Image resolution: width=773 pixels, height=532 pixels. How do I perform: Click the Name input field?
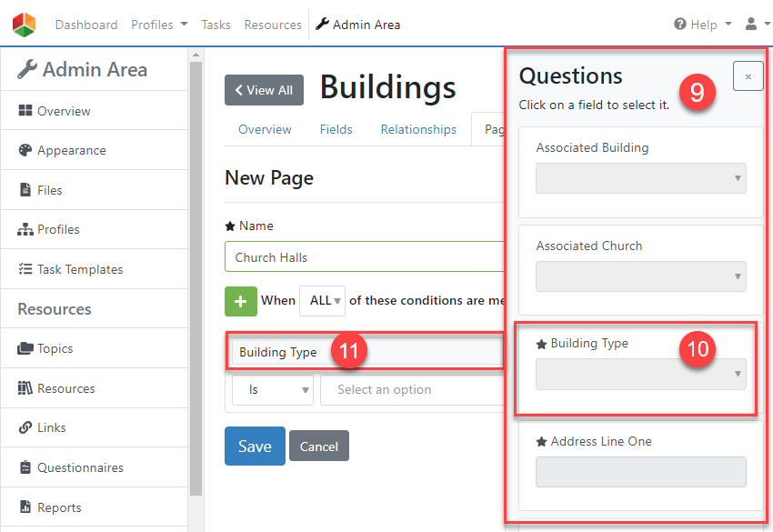click(364, 257)
